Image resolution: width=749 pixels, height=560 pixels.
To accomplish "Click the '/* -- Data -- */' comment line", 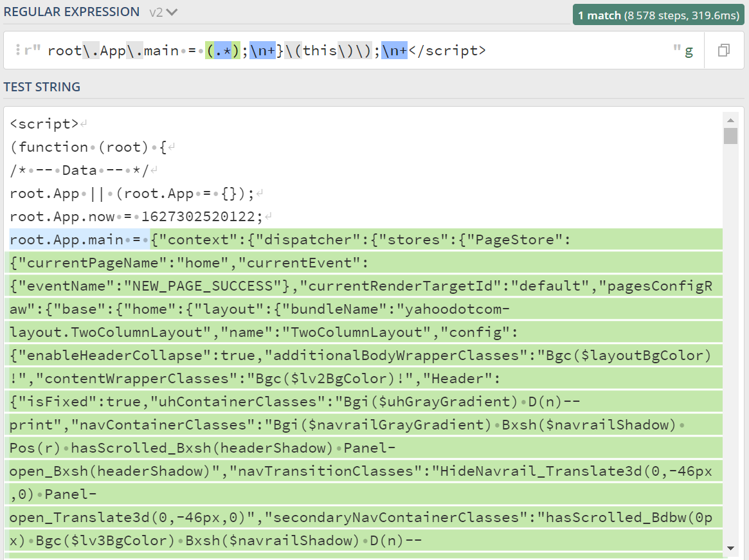I will [x=79, y=170].
